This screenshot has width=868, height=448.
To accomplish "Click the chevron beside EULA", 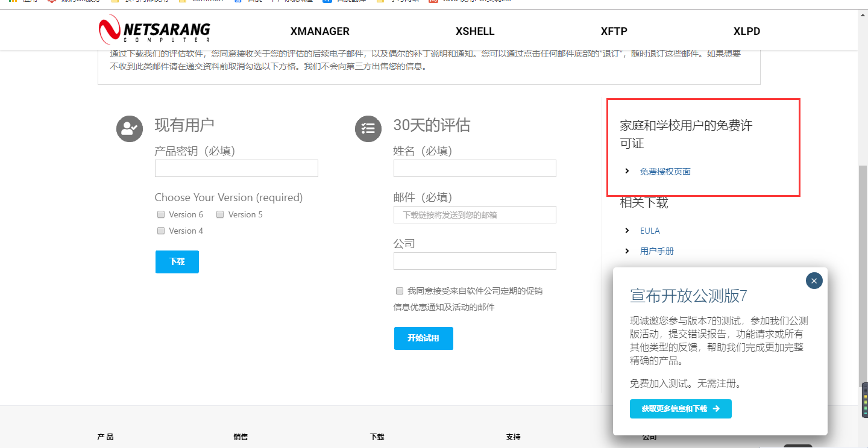I will coord(627,231).
